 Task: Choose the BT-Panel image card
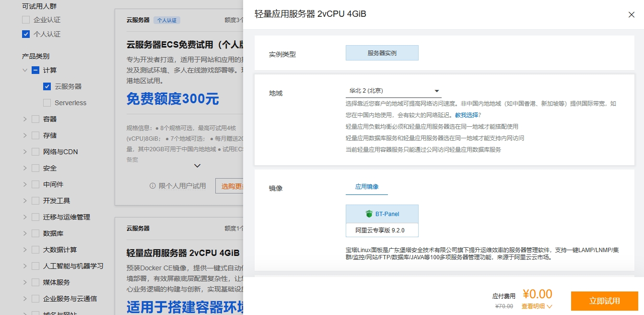coord(382,221)
